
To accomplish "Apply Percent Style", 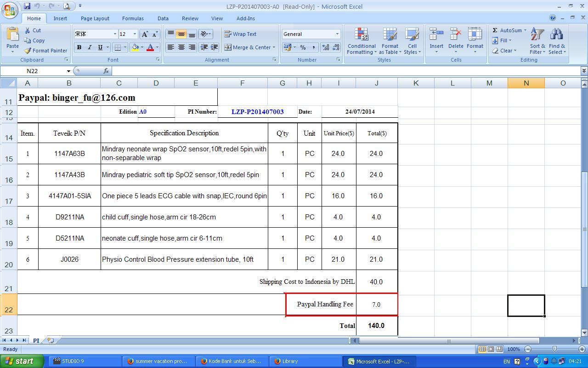I will 303,47.
